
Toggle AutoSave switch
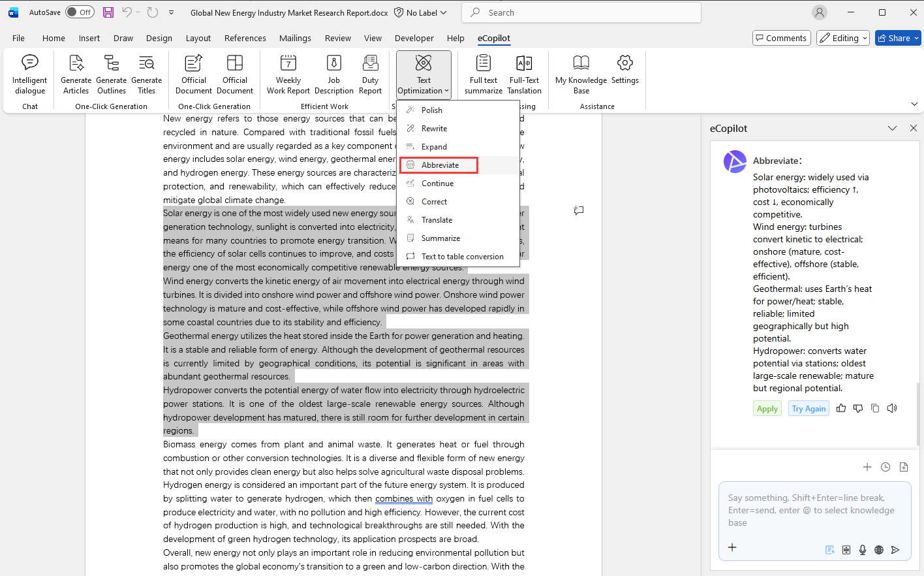80,12
